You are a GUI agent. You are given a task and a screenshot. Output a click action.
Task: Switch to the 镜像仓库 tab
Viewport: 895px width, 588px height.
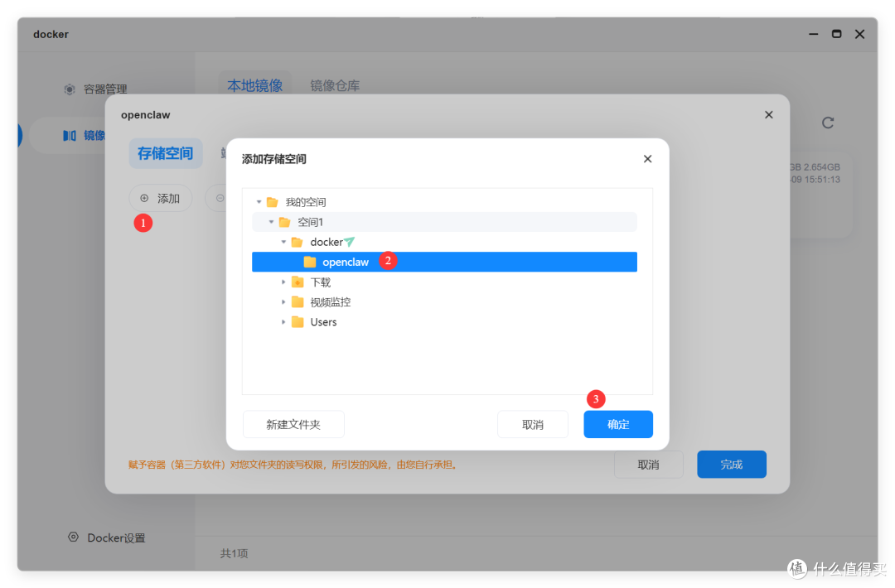[335, 85]
